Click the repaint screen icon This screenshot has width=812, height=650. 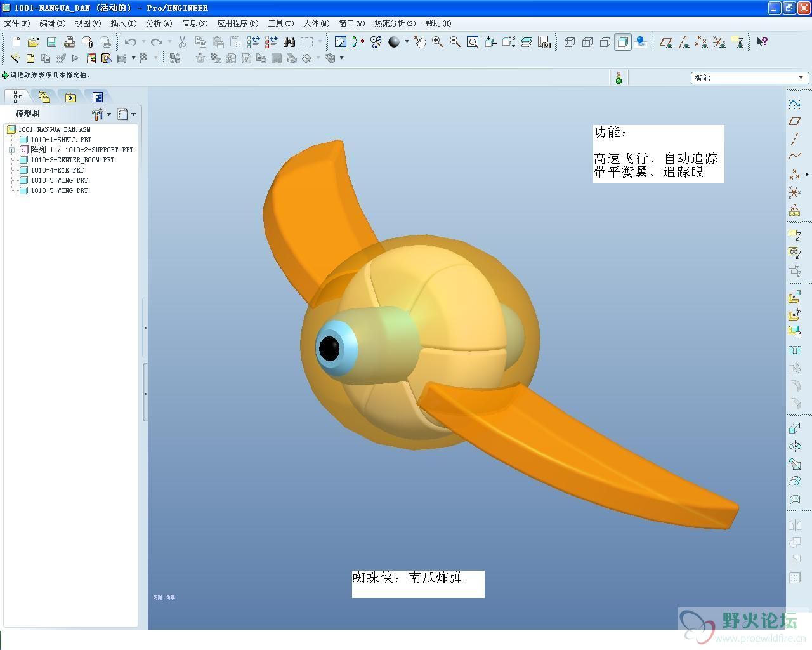pyautogui.click(x=341, y=42)
